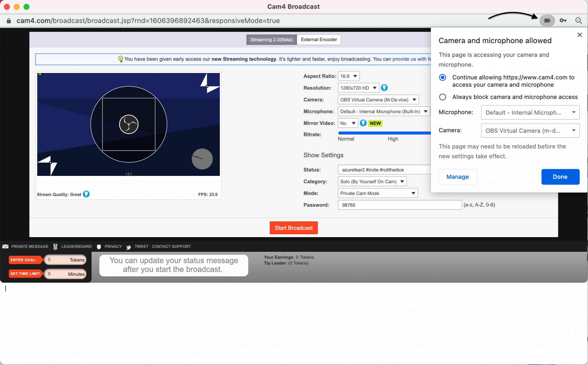Select Always block camera and microphone access
The height and width of the screenshot is (365, 588).
click(x=442, y=97)
